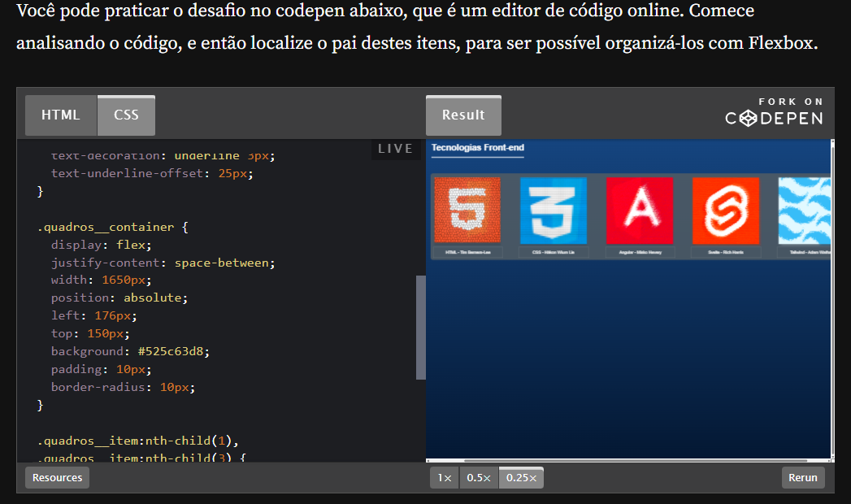Rerun the pen preview
The height and width of the screenshot is (504, 851).
[803, 477]
